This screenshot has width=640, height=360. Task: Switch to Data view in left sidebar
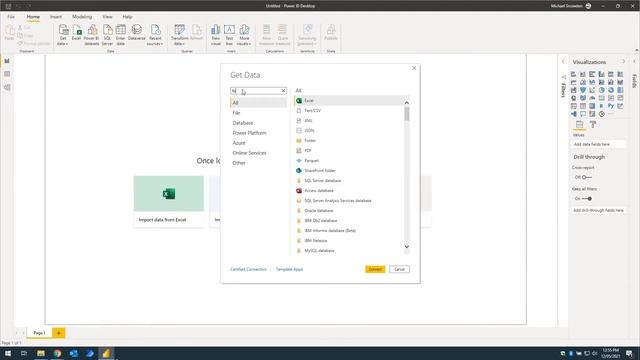[7, 74]
